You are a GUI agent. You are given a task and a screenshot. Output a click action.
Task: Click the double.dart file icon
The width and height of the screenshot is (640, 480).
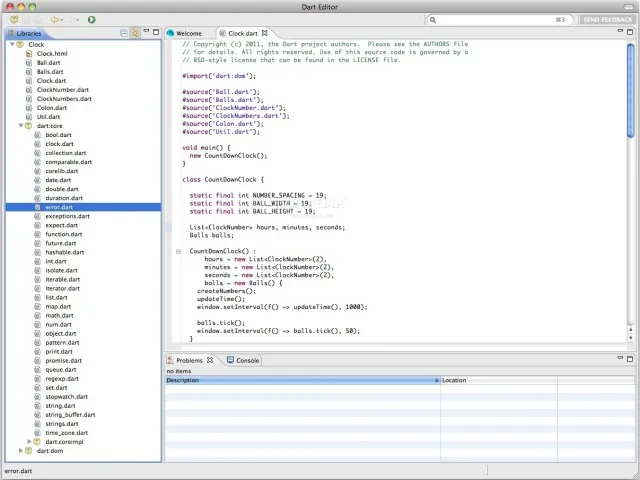pyautogui.click(x=38, y=189)
